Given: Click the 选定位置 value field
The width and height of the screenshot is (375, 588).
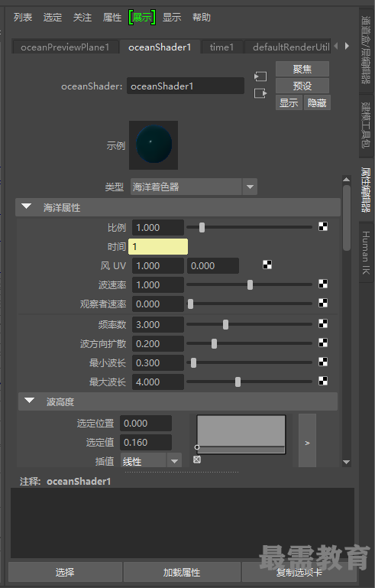Looking at the screenshot, I should 146,424.
